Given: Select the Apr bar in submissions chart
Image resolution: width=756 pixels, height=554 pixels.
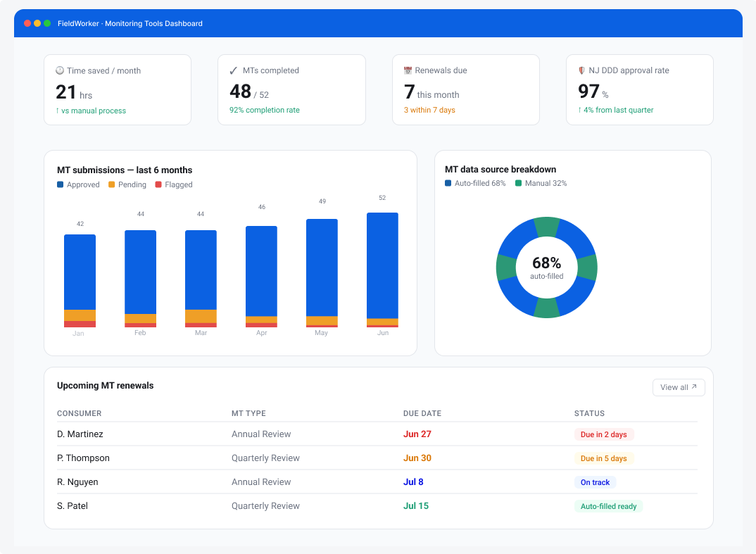Looking at the screenshot, I should click(261, 277).
